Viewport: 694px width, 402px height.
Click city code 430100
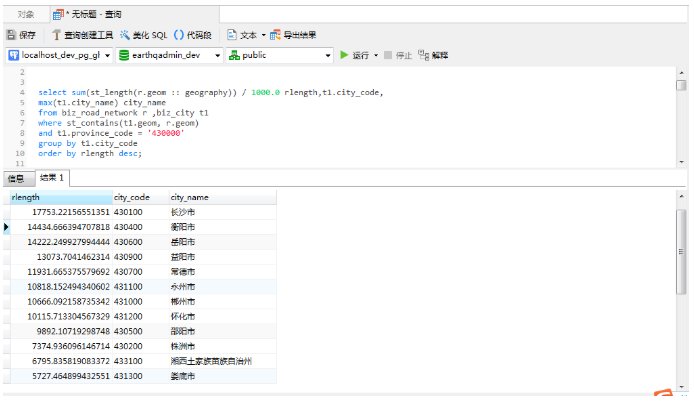click(x=141, y=212)
